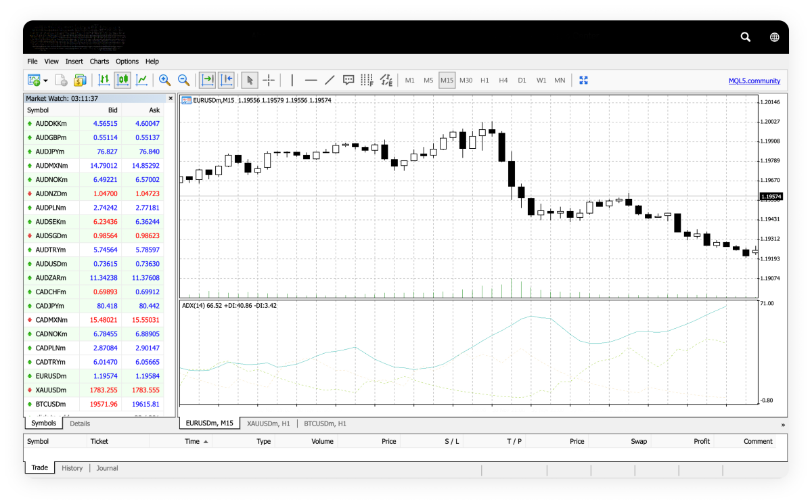Switch to bar chart display icon

[104, 81]
